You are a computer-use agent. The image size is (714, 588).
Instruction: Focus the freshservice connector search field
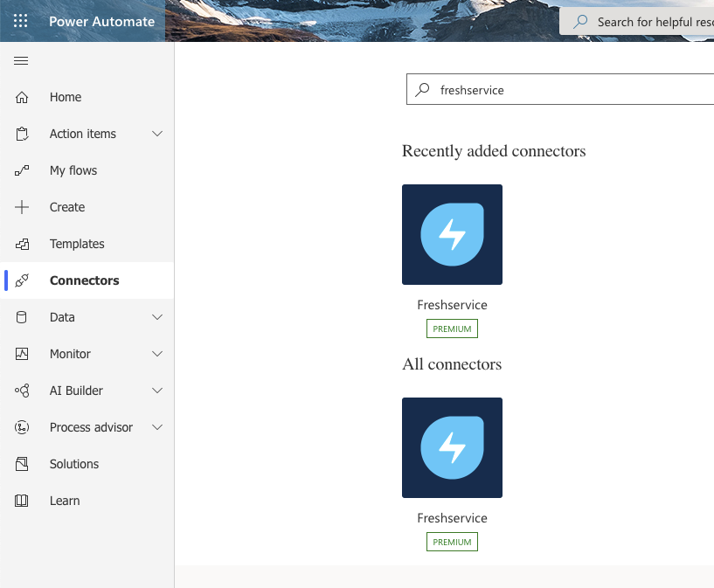[560, 89]
